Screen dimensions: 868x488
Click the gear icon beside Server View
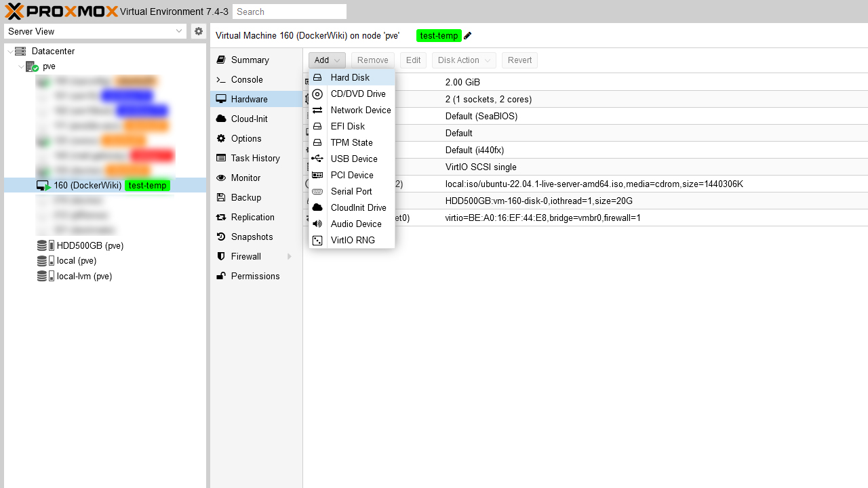(198, 31)
